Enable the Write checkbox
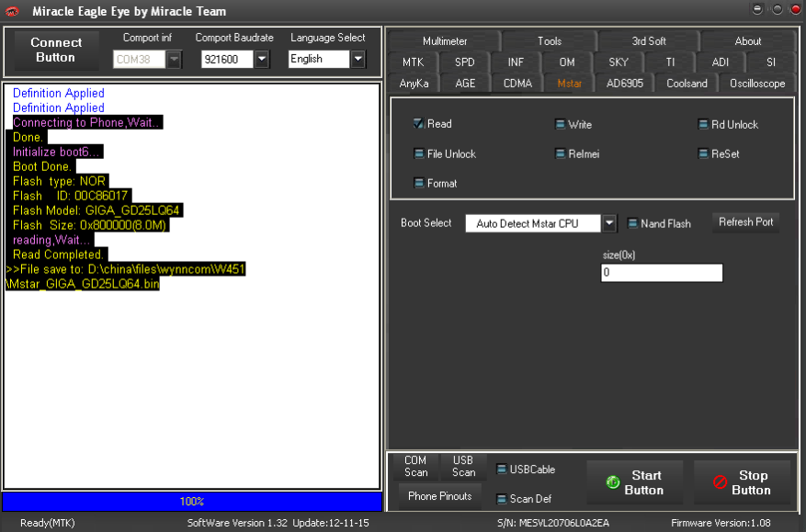This screenshot has width=806, height=532. pyautogui.click(x=560, y=124)
